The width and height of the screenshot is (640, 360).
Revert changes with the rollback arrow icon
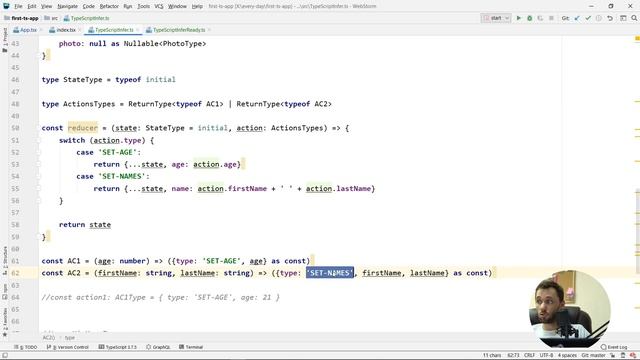coord(610,18)
